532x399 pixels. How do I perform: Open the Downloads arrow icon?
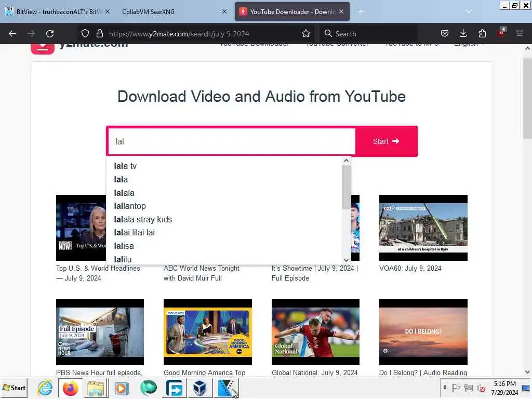[463, 33]
